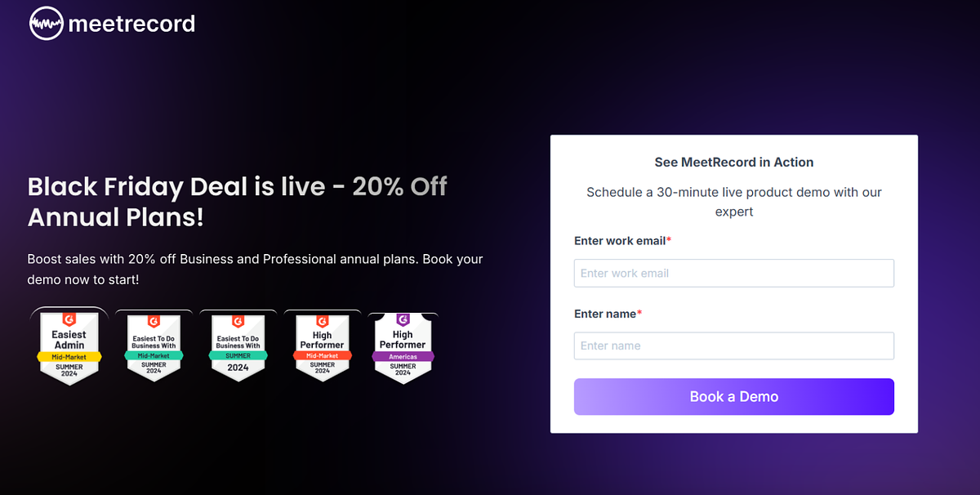
Task: Click the High Performer Americas purple badge
Action: pyautogui.click(x=403, y=346)
